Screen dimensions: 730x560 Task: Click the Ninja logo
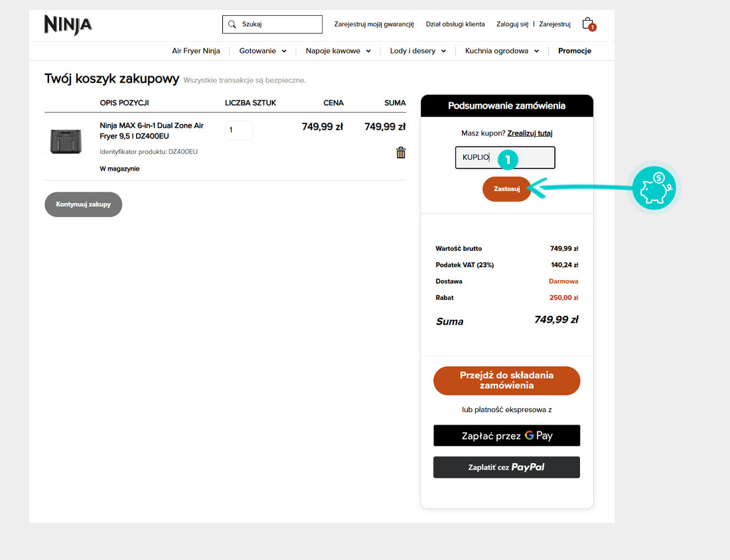[x=68, y=25]
